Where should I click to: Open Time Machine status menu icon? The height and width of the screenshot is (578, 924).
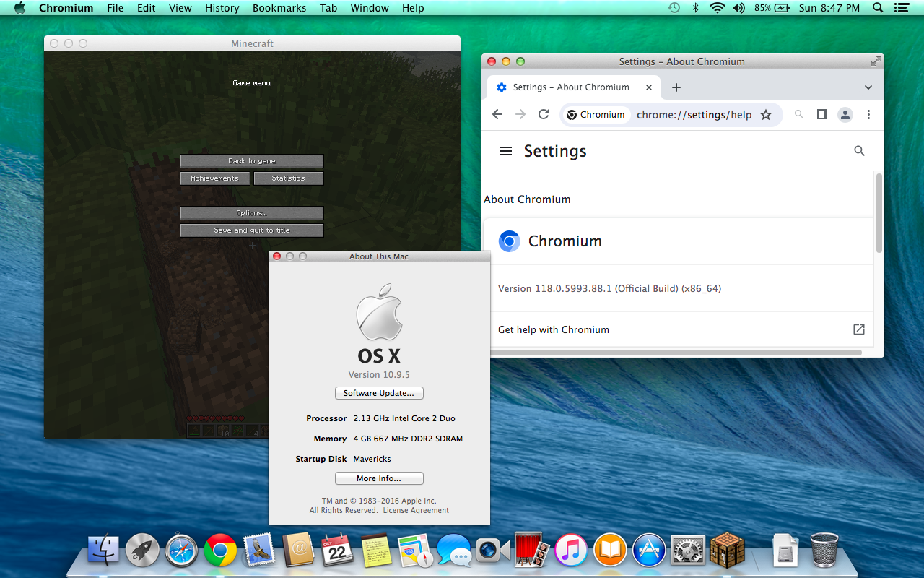coord(674,8)
